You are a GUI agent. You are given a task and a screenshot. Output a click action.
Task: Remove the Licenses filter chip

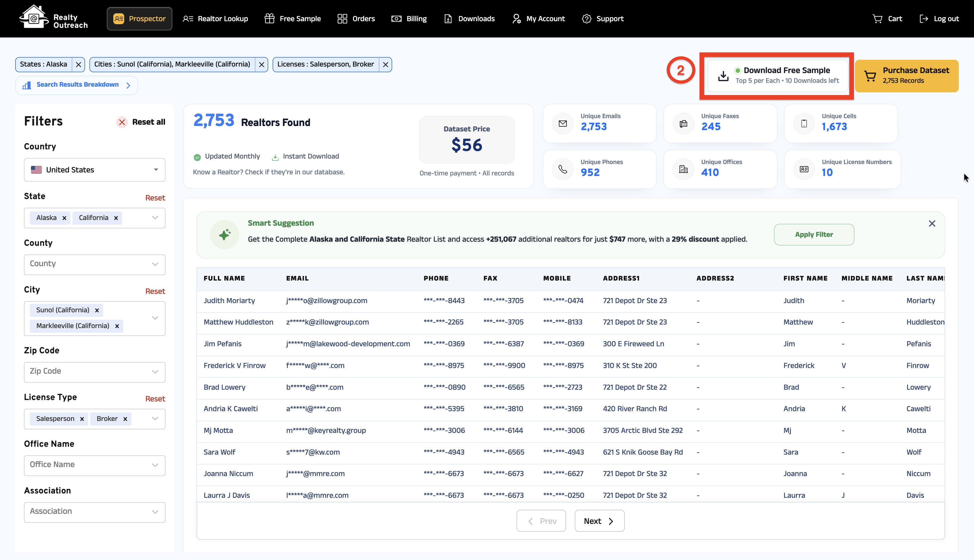coord(385,65)
